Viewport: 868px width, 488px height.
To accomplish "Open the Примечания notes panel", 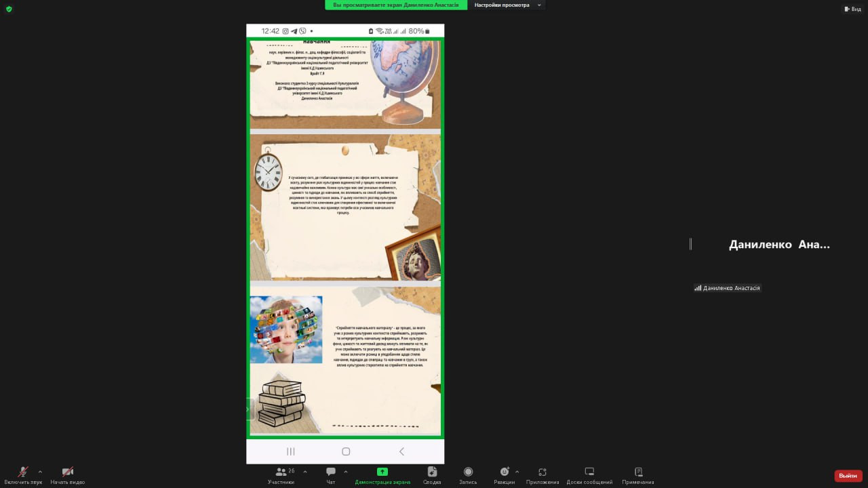I will tap(638, 475).
